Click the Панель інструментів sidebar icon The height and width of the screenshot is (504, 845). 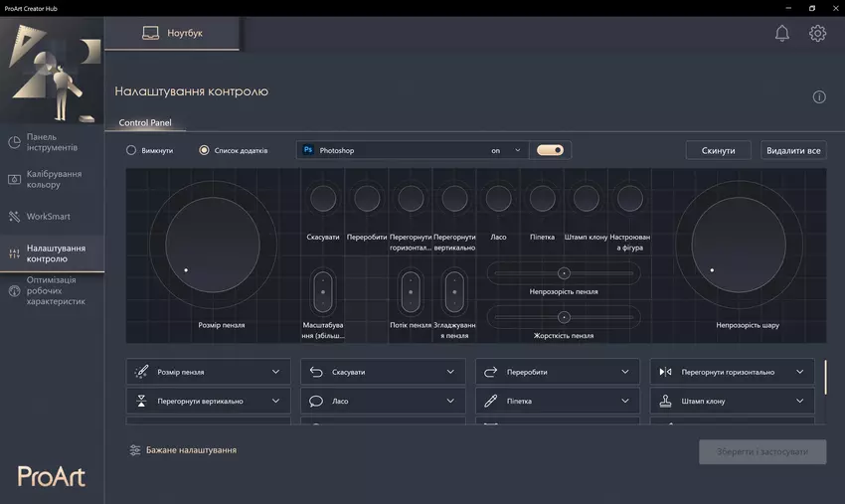pyautogui.click(x=14, y=142)
